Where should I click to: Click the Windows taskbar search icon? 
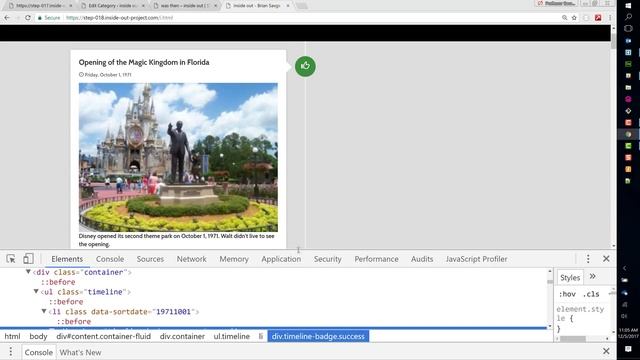[x=628, y=17]
